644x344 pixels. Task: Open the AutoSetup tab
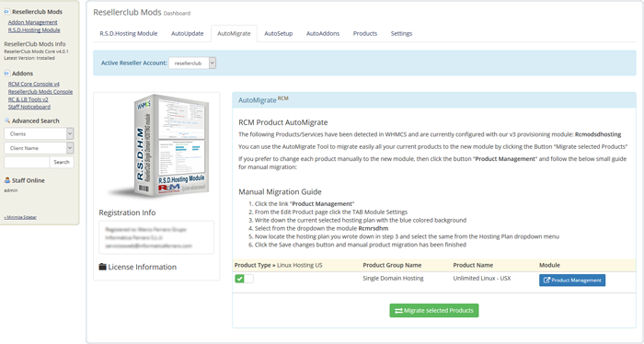[279, 34]
